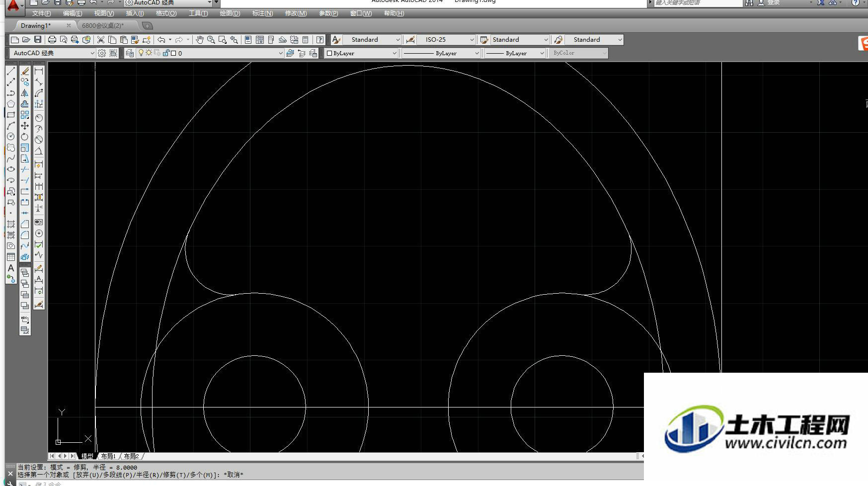Image resolution: width=868 pixels, height=486 pixels.
Task: Click the Undo arrow button
Action: click(161, 40)
